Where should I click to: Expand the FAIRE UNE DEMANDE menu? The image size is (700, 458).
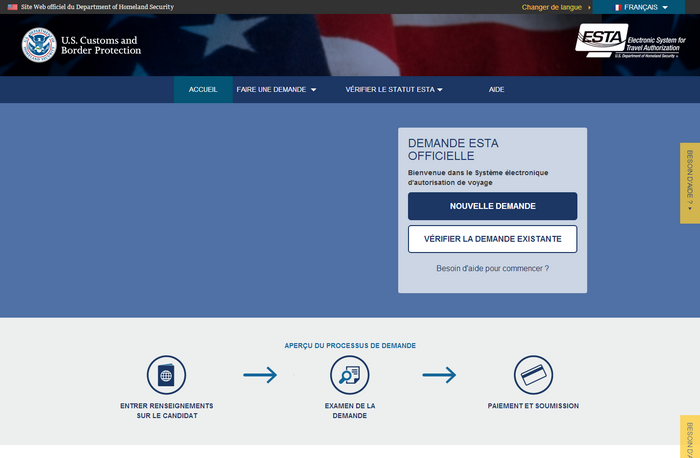(276, 89)
